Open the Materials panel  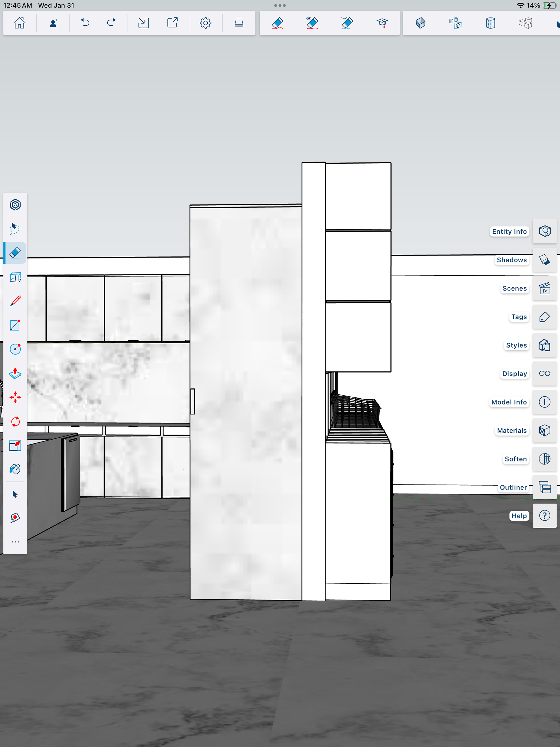544,430
